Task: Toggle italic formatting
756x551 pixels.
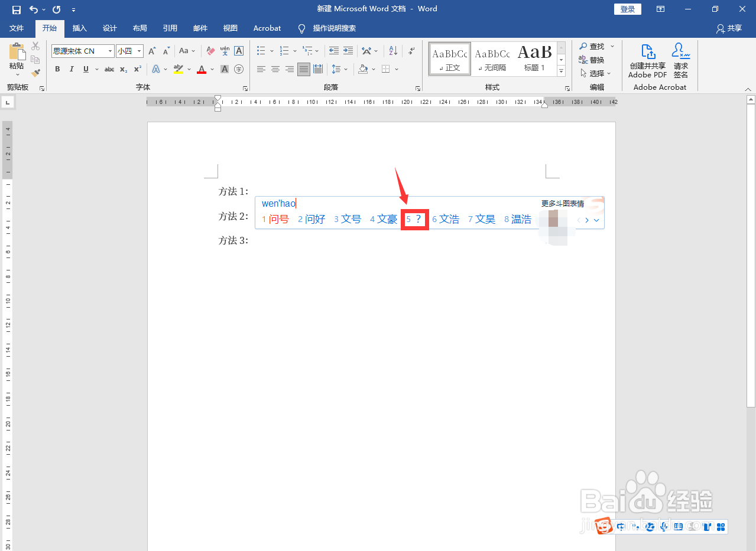Action: 72,69
